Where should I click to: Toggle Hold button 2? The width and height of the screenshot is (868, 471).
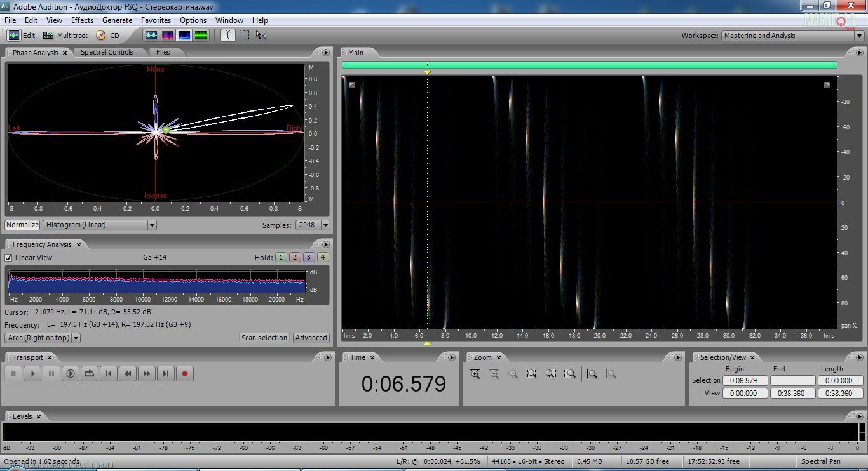(295, 257)
